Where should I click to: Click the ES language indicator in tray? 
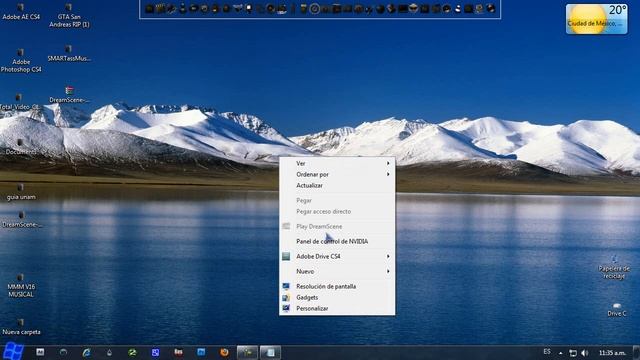point(547,352)
